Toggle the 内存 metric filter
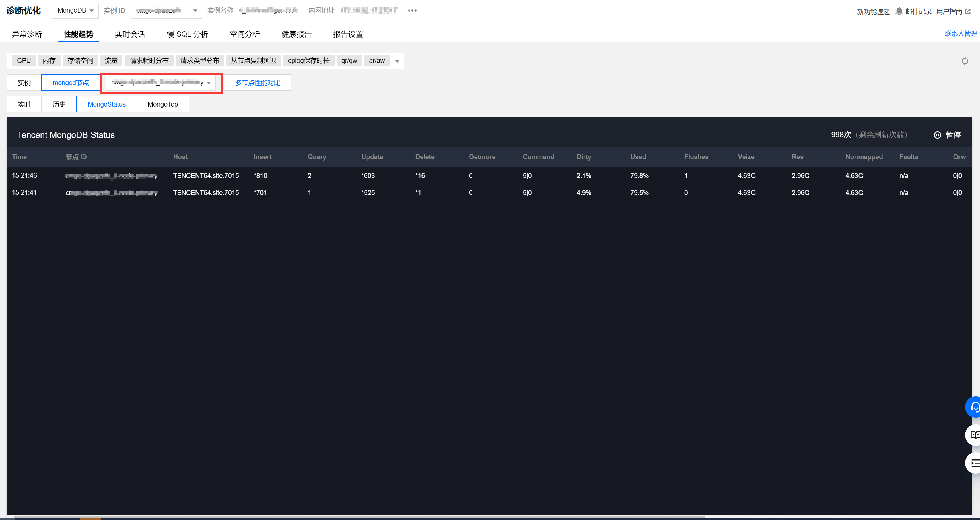 (x=49, y=60)
